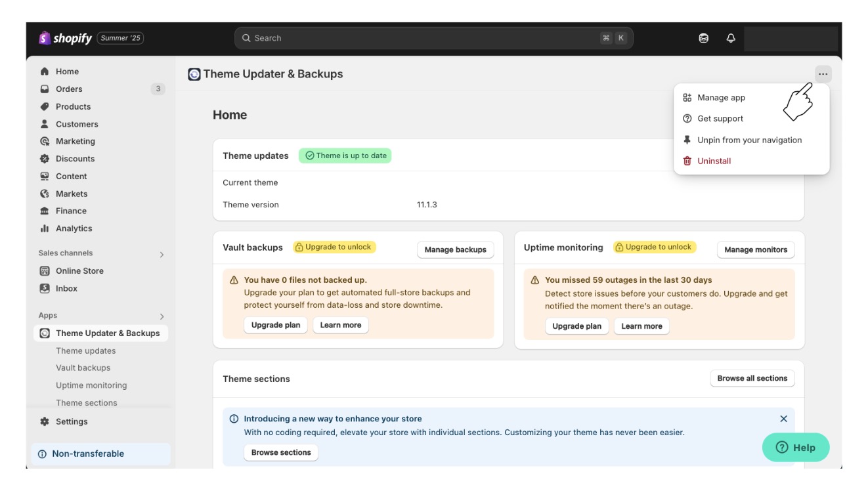868x489 pixels.
Task: Click the Inbox channel icon
Action: click(45, 288)
